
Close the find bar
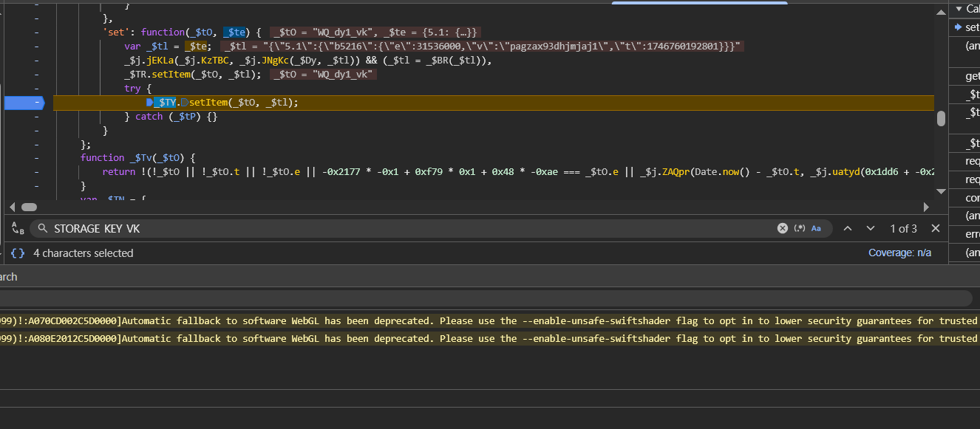pyautogui.click(x=936, y=228)
